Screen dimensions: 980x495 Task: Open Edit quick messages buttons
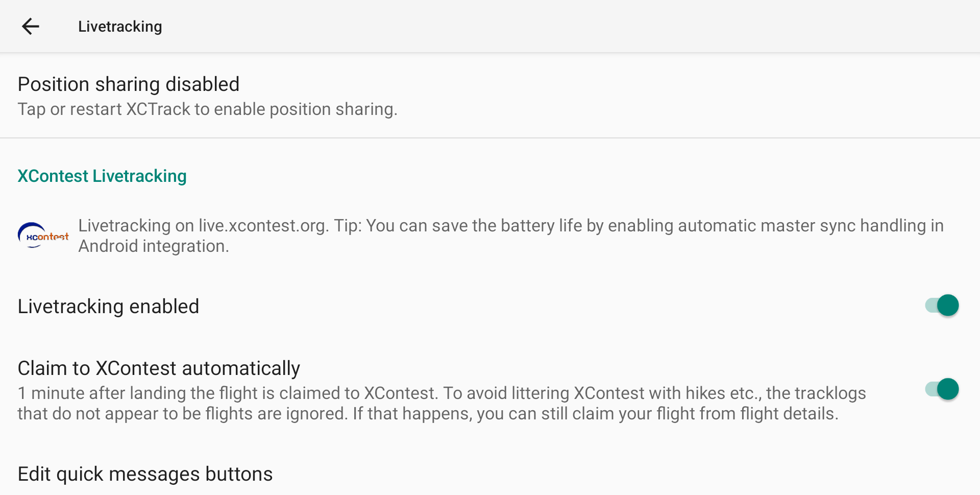coord(490,474)
